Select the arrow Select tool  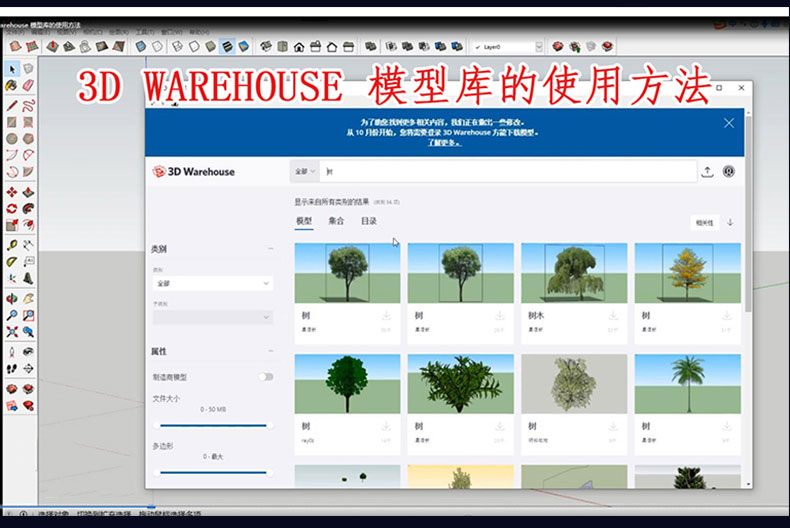click(x=11, y=69)
